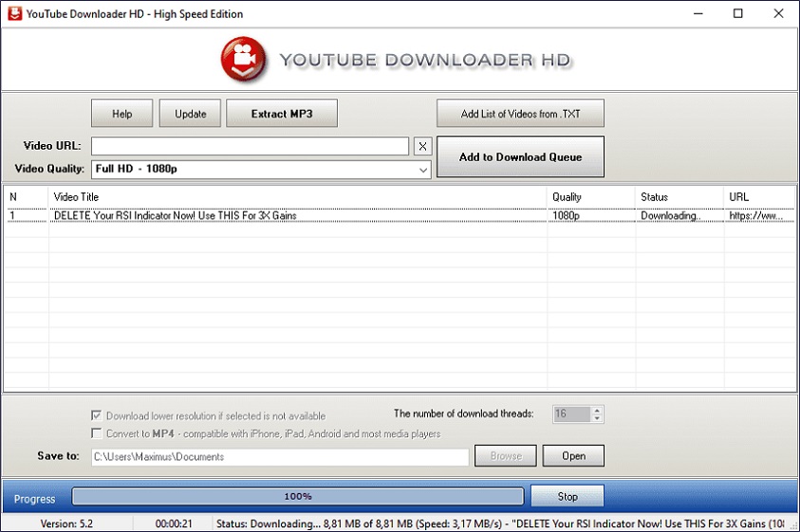
Task: Click Add List of Videos from .TXT
Action: tap(520, 113)
